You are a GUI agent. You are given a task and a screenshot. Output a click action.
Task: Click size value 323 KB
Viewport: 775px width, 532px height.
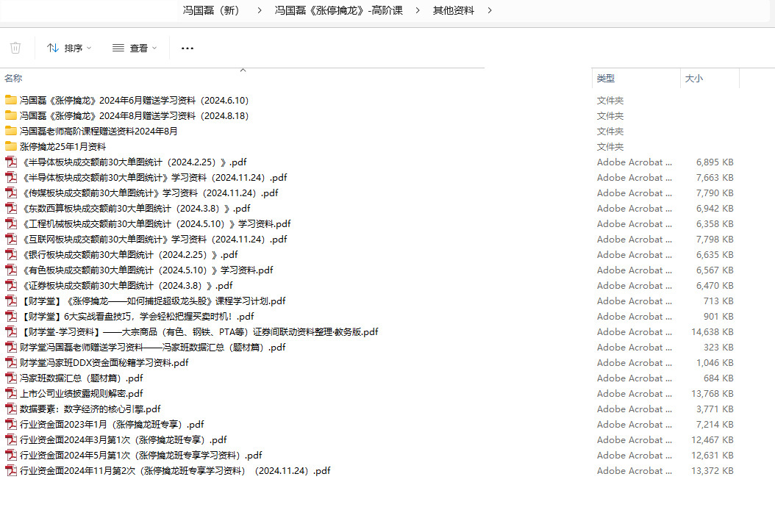[x=718, y=348]
